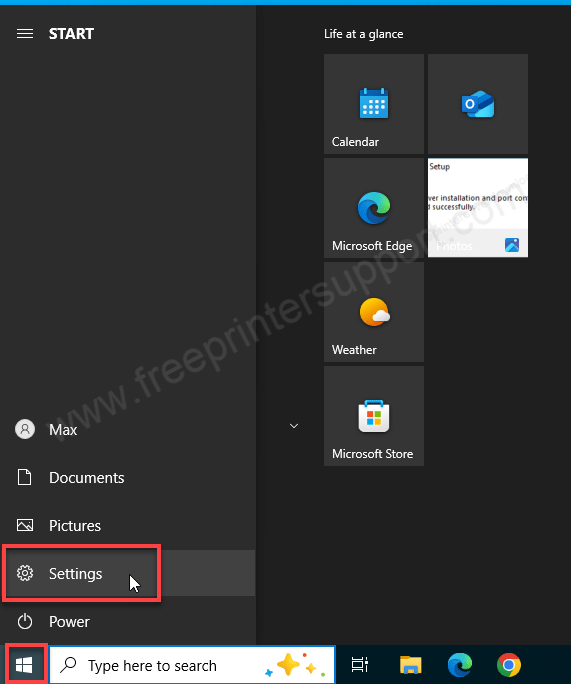
Task: Open the Power options
Action: 127,621
